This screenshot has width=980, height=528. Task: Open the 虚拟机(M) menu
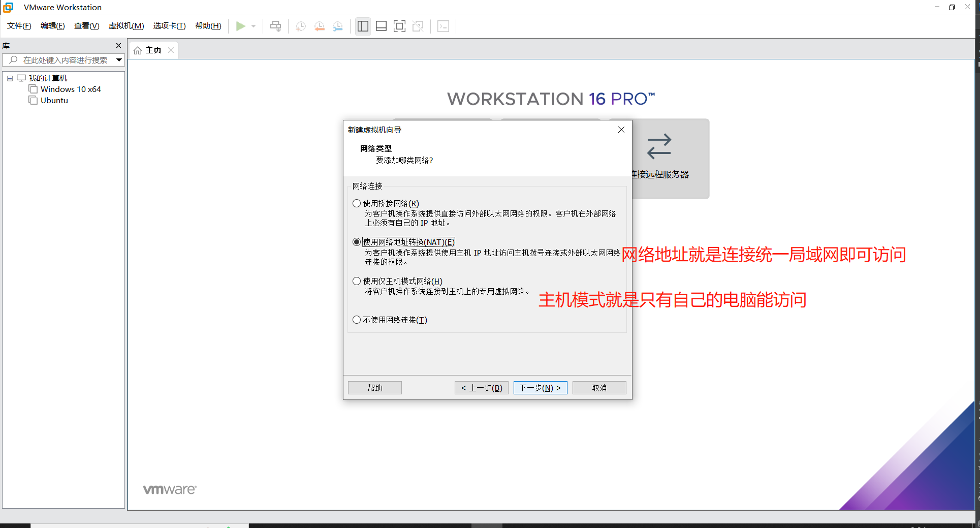(127, 26)
